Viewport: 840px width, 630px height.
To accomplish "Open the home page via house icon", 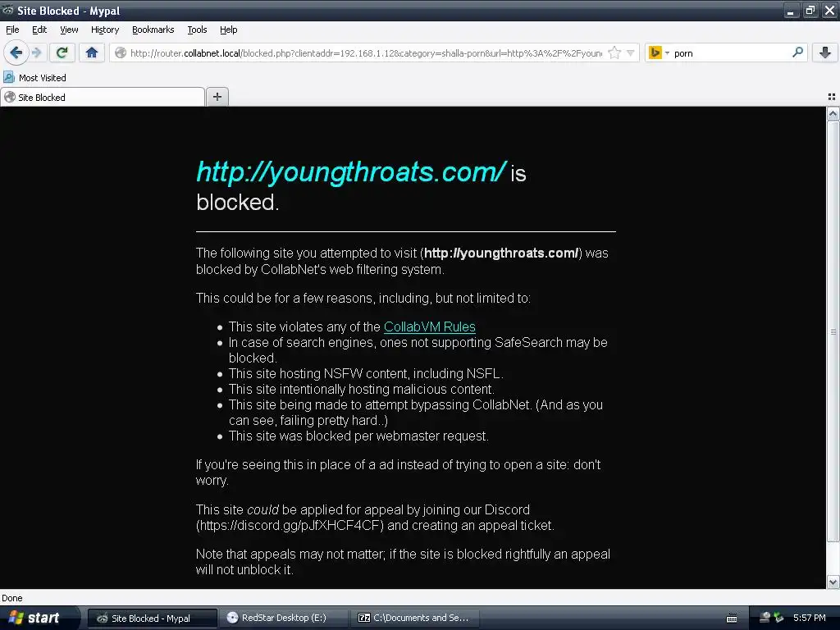I will (x=92, y=52).
